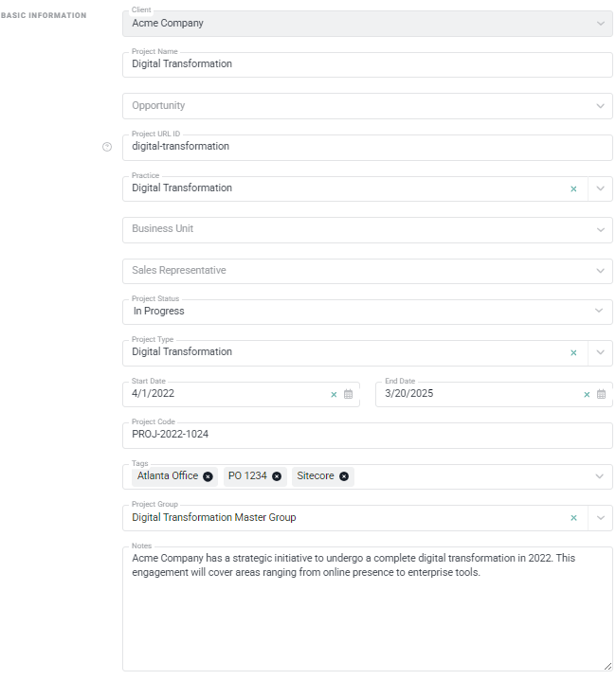Screen dimensions: 616x680
Task: Open the End Date calendar picker
Action: point(601,394)
